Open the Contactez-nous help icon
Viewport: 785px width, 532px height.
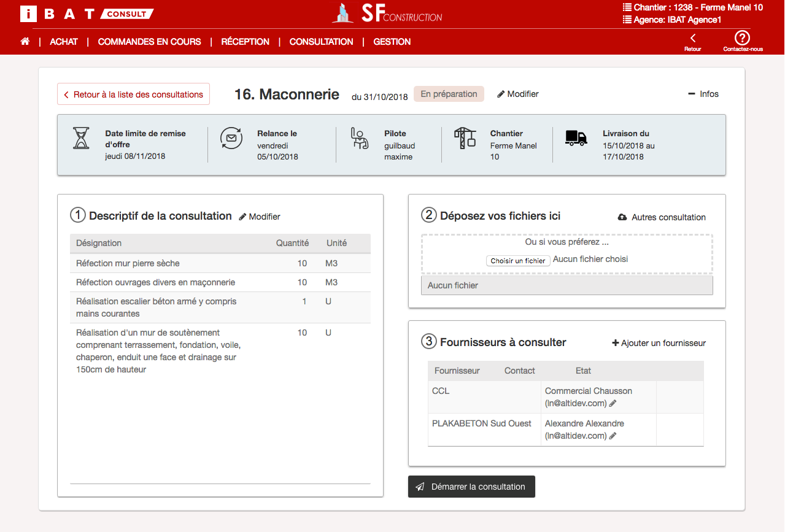[x=743, y=38]
